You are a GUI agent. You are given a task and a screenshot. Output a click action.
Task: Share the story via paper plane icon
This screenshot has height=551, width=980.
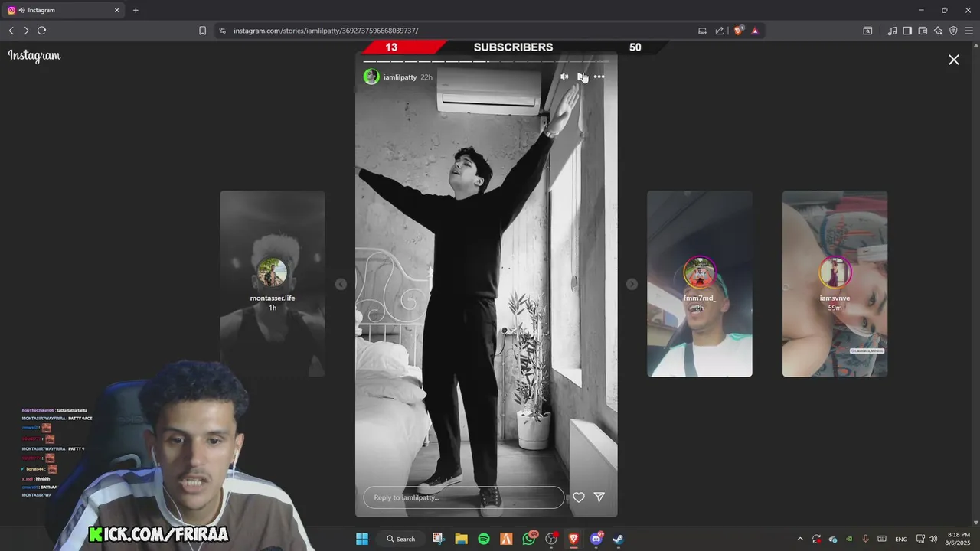point(599,497)
